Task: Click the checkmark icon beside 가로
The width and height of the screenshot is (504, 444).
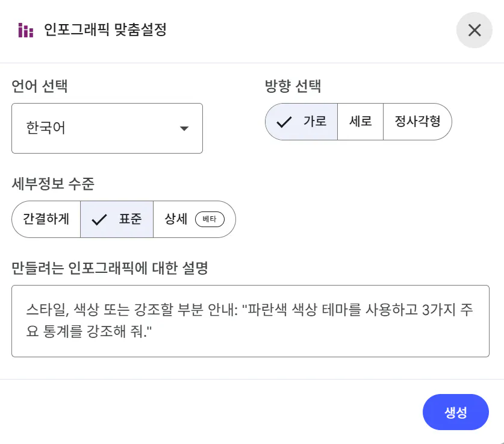Action: [x=284, y=122]
